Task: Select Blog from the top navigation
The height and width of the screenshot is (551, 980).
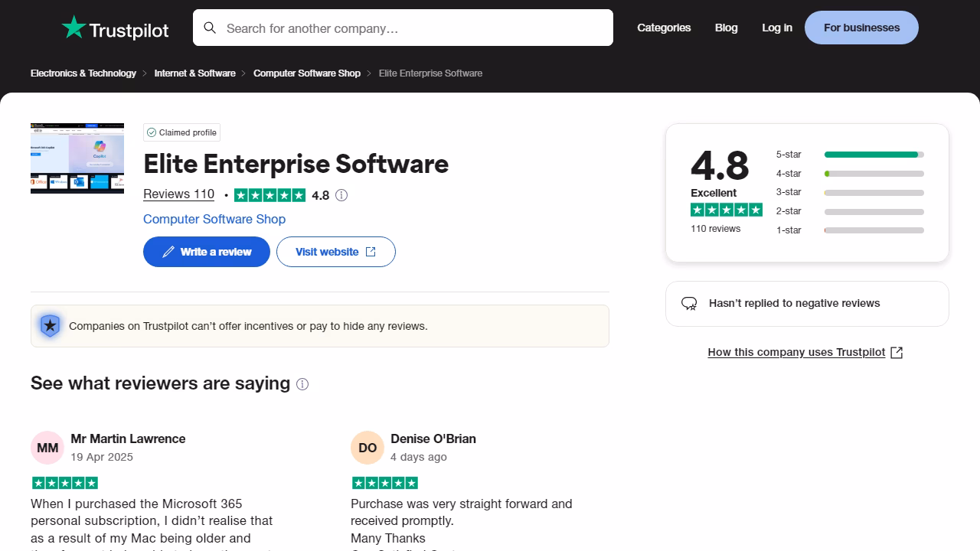Action: click(x=726, y=28)
